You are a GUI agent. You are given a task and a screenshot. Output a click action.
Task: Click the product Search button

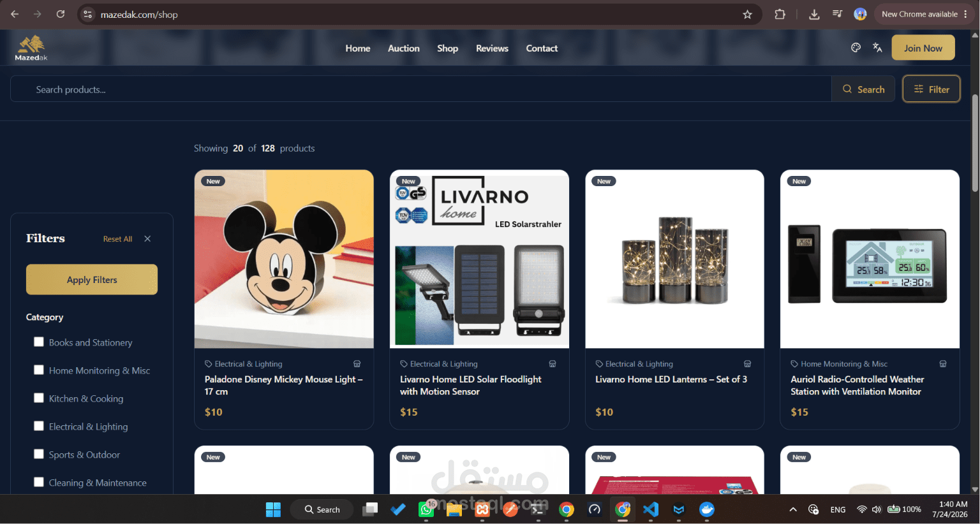[x=863, y=89]
